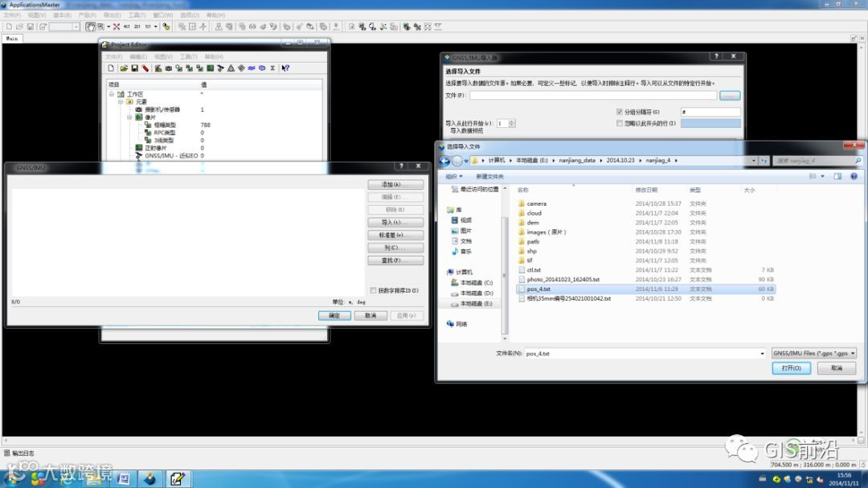The height and width of the screenshot is (488, 868).
Task: Click the 1:1 zoom icon in main toolbar
Action: click(x=148, y=27)
